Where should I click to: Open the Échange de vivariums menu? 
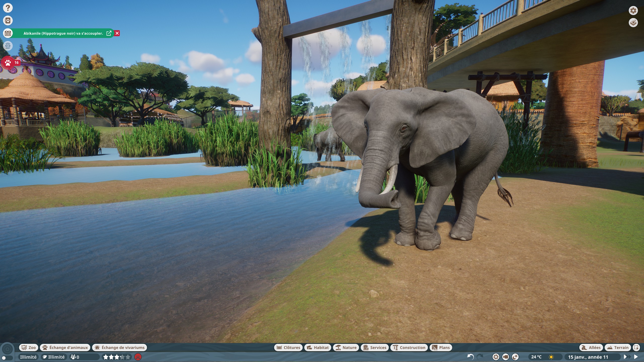120,347
